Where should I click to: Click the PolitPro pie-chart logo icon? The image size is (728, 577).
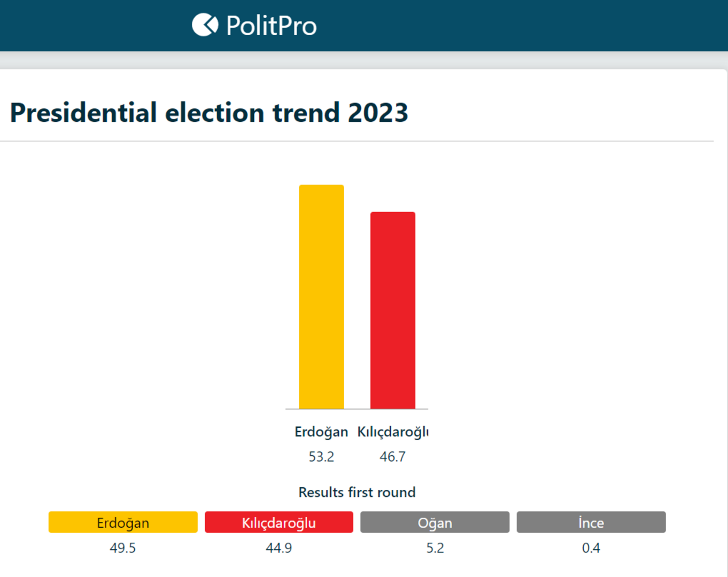point(205,25)
